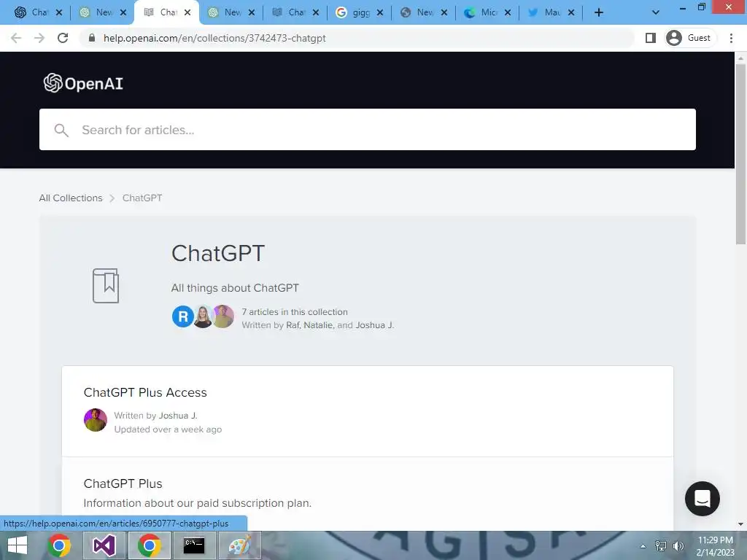Click Natalie's avatar photo

[203, 316]
